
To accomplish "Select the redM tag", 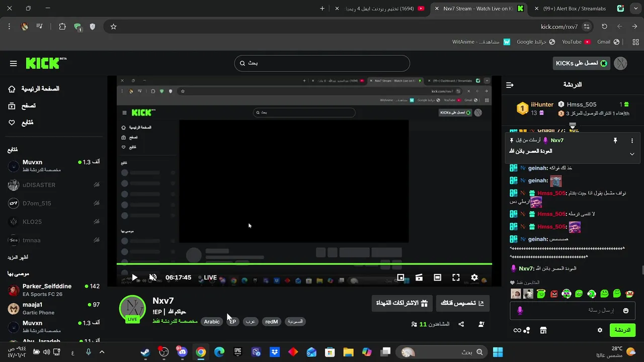I will point(271,322).
